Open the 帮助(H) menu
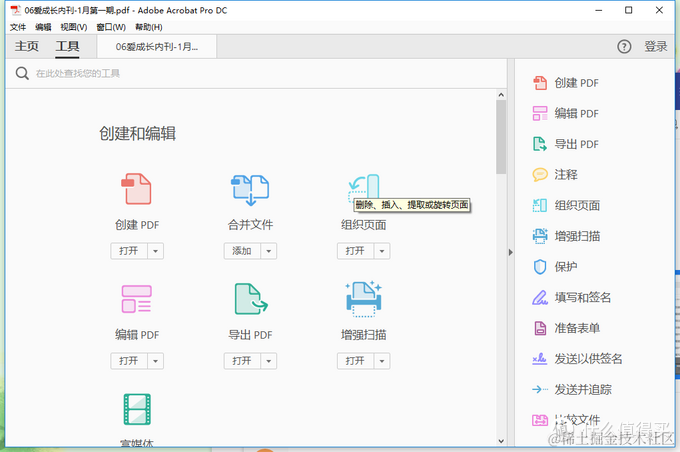 (149, 27)
